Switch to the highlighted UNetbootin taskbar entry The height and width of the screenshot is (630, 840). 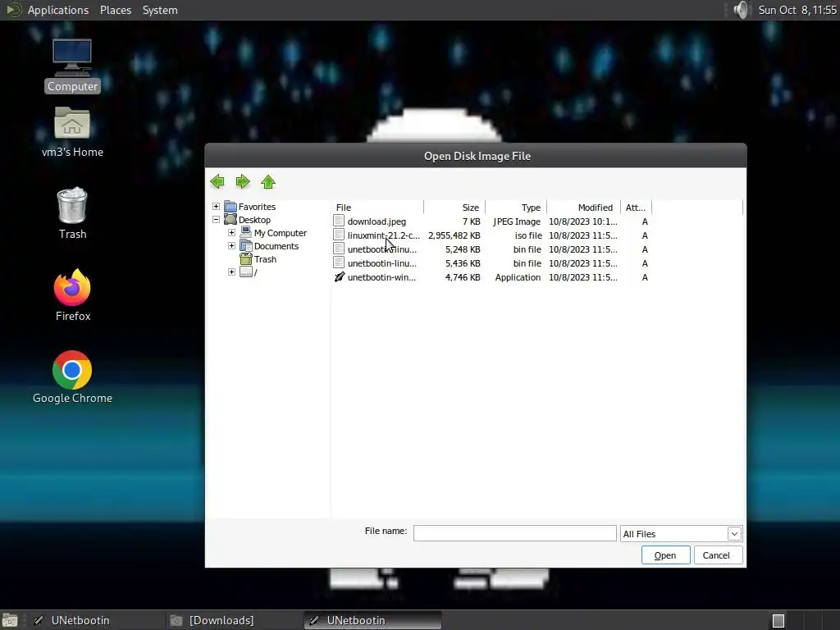pyautogui.click(x=373, y=620)
